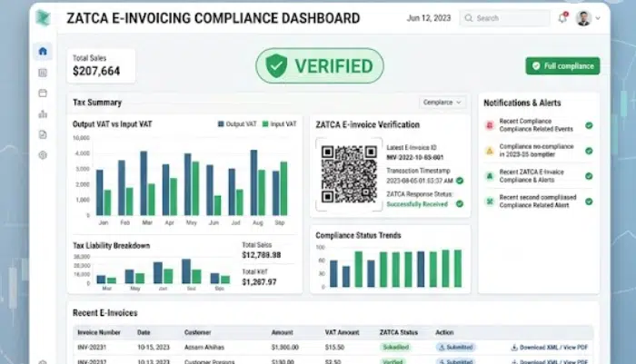Click the Submitted badge in INV-20231 row
This screenshot has width=636, height=364.
click(455, 347)
